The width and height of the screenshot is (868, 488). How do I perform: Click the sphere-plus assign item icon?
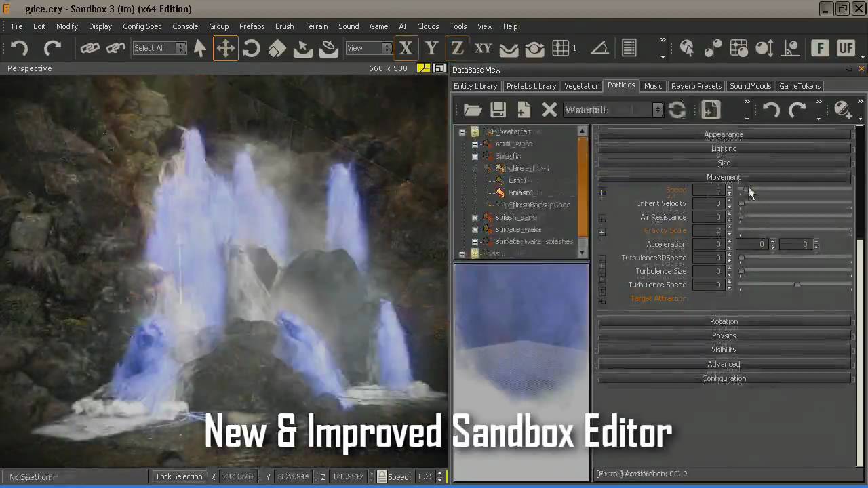[x=842, y=110]
